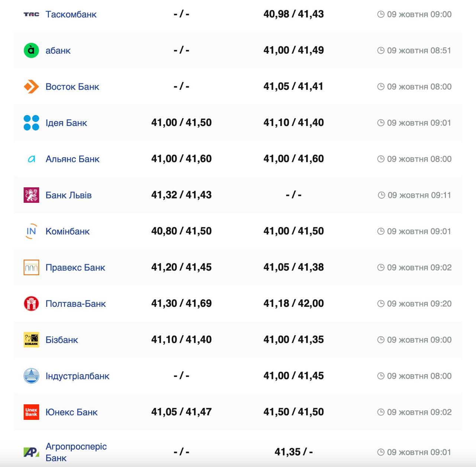Click the green абанк logo icon
The width and height of the screenshot is (476, 467).
[31, 51]
